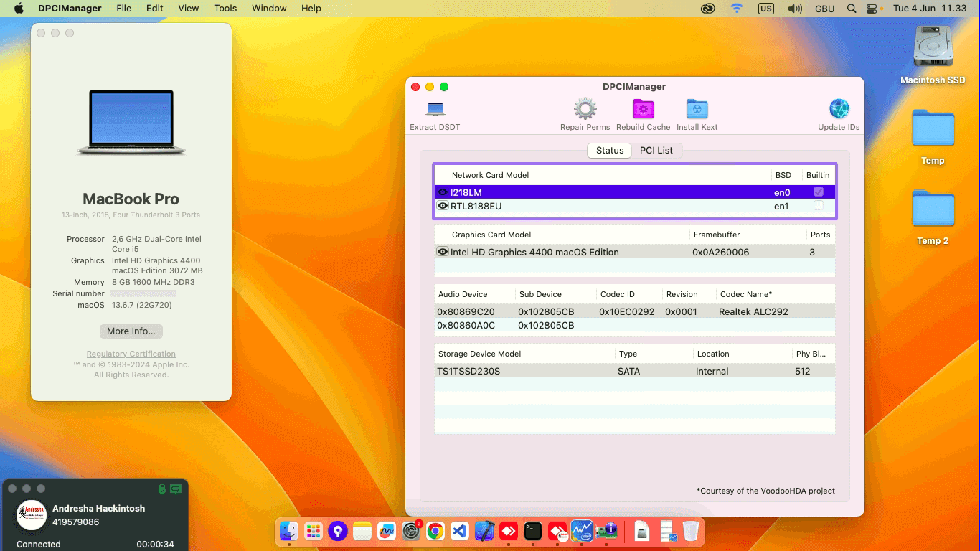Click the en0 BSD value
This screenshot has width=980, height=551.
781,192
